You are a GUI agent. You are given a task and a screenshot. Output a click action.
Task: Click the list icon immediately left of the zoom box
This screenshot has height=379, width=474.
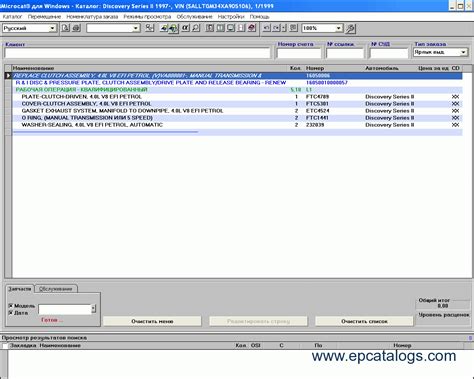click(x=293, y=28)
